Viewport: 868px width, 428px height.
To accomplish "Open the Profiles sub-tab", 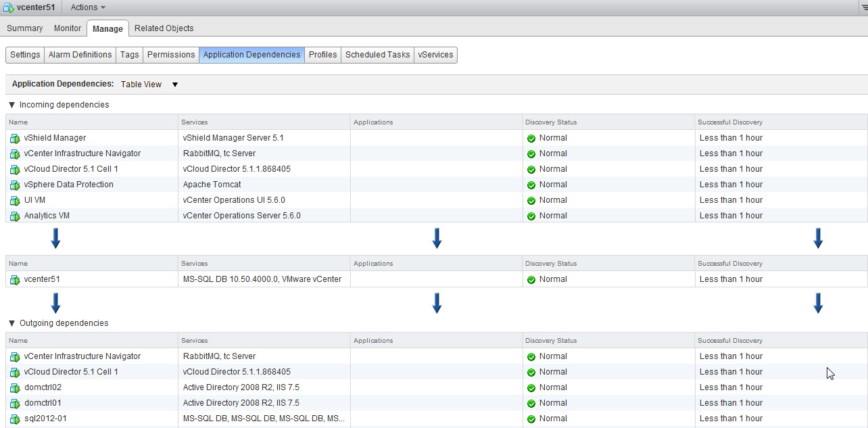I will (x=322, y=55).
